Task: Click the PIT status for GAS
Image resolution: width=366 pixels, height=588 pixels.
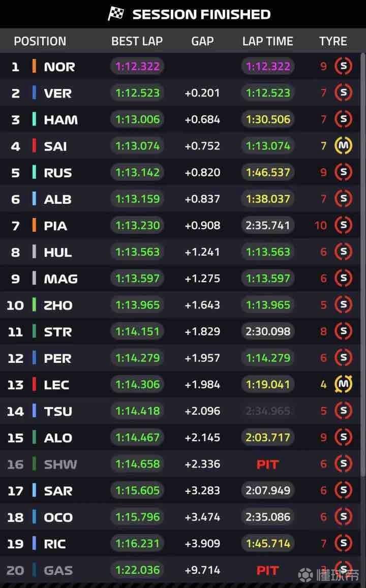Action: pos(267,570)
